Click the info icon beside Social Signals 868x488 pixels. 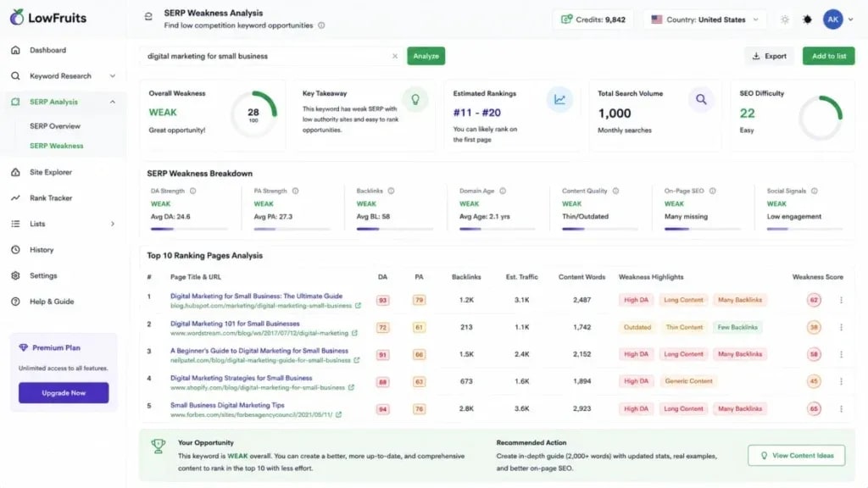coord(815,191)
